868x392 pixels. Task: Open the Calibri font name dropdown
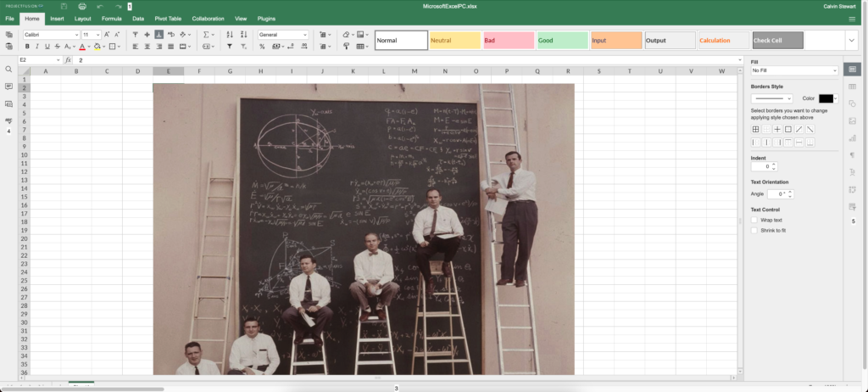coord(51,35)
